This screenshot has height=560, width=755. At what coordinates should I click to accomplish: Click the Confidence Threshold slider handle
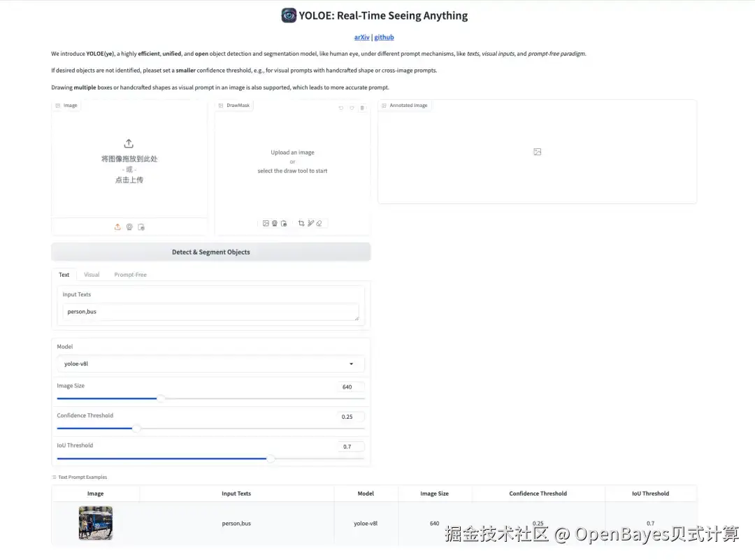point(137,428)
